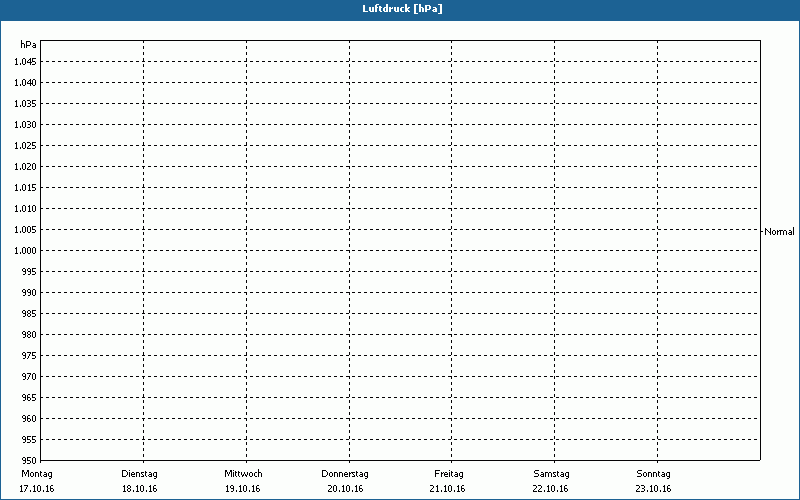This screenshot has height=500, width=800.
Task: Click the 985 axis value
Action: 29,314
